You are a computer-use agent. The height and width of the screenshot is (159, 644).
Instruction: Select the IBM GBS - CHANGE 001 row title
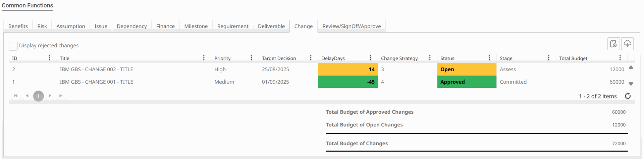pos(96,82)
